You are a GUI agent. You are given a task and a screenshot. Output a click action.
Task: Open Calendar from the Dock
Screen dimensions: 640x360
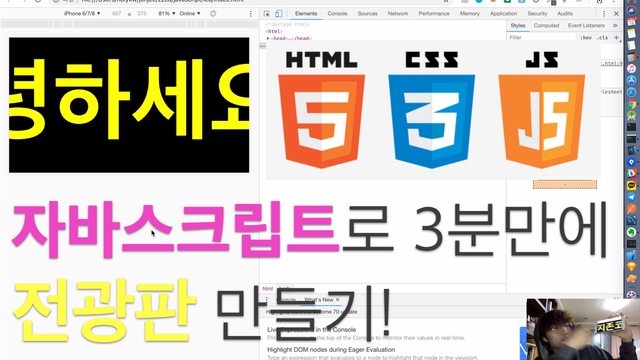point(631,22)
